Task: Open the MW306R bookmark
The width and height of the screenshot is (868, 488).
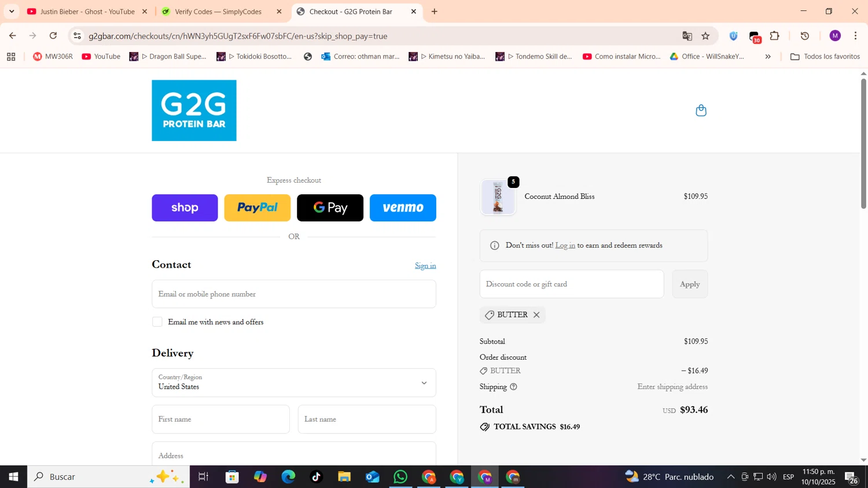Action: 53,57
